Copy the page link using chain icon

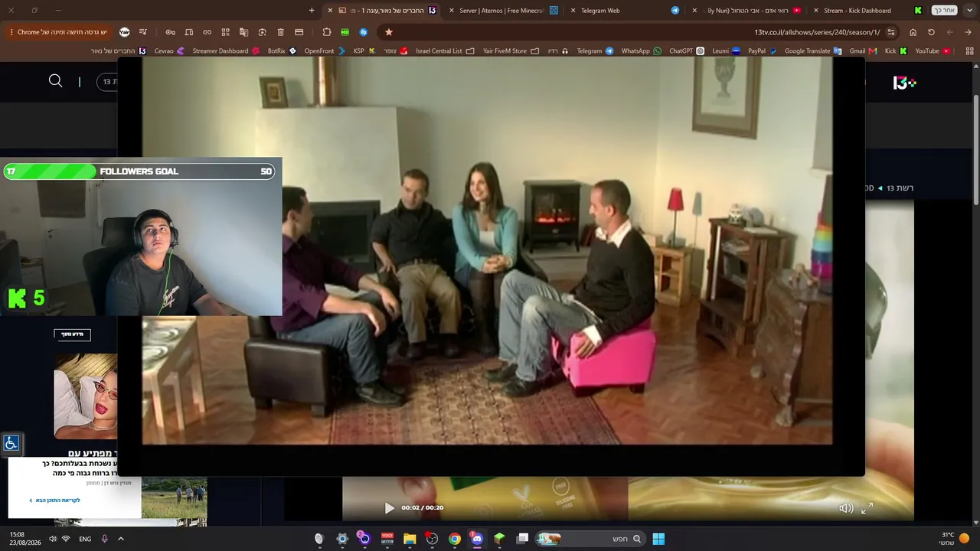pyautogui.click(x=207, y=32)
